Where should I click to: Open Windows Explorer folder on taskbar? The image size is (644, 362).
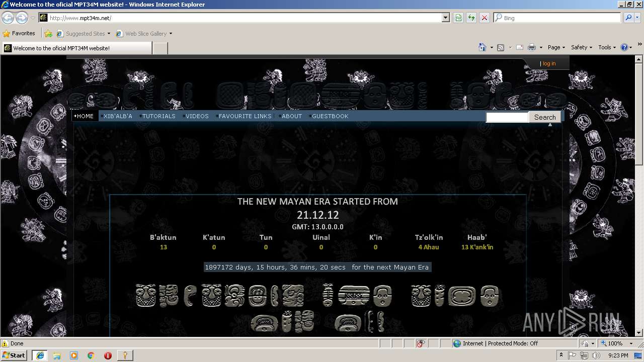(x=57, y=355)
